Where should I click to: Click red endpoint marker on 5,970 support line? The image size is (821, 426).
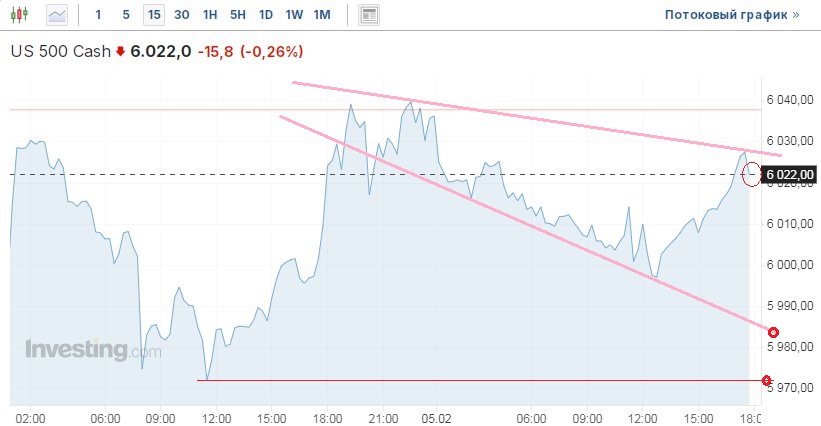[x=766, y=380]
